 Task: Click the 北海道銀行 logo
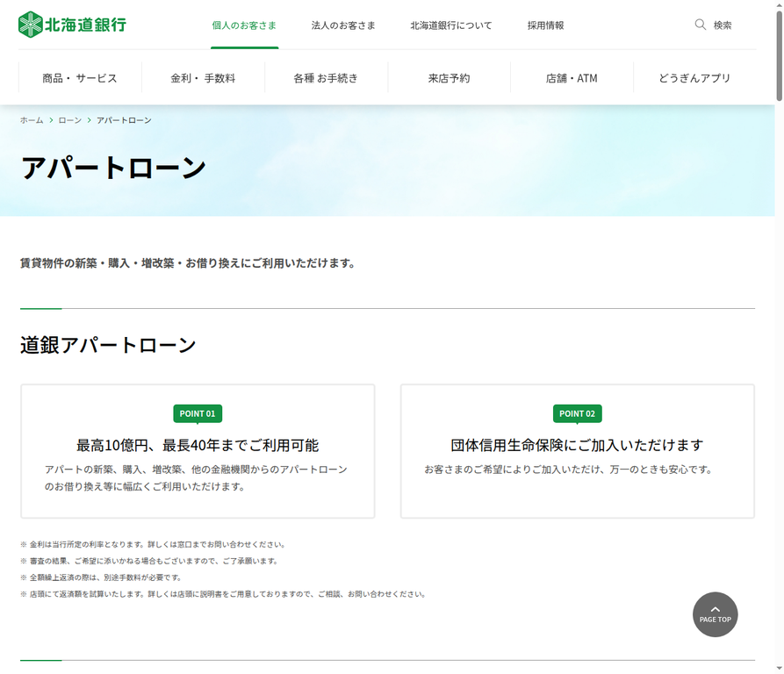tap(72, 25)
